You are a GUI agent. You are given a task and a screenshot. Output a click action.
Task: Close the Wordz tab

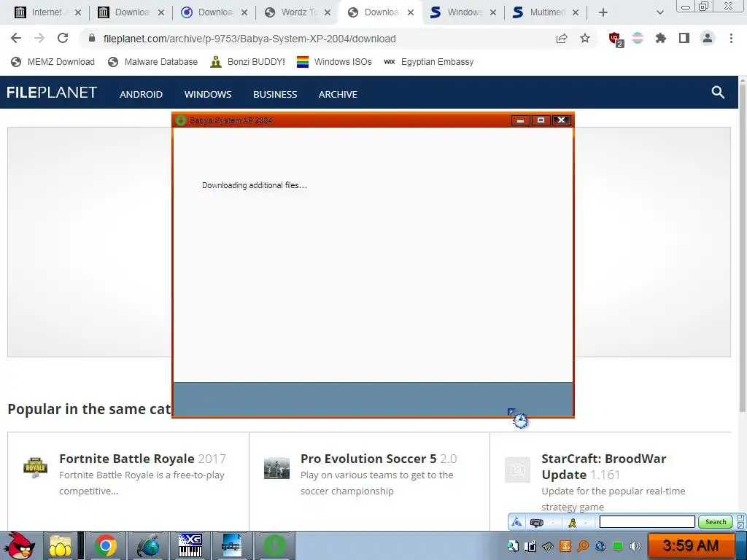click(x=328, y=12)
